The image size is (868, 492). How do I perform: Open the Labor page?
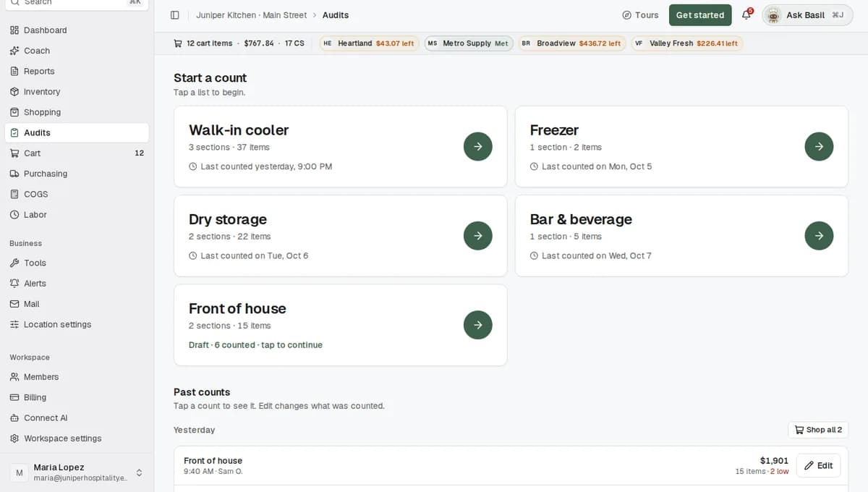pyautogui.click(x=77, y=215)
